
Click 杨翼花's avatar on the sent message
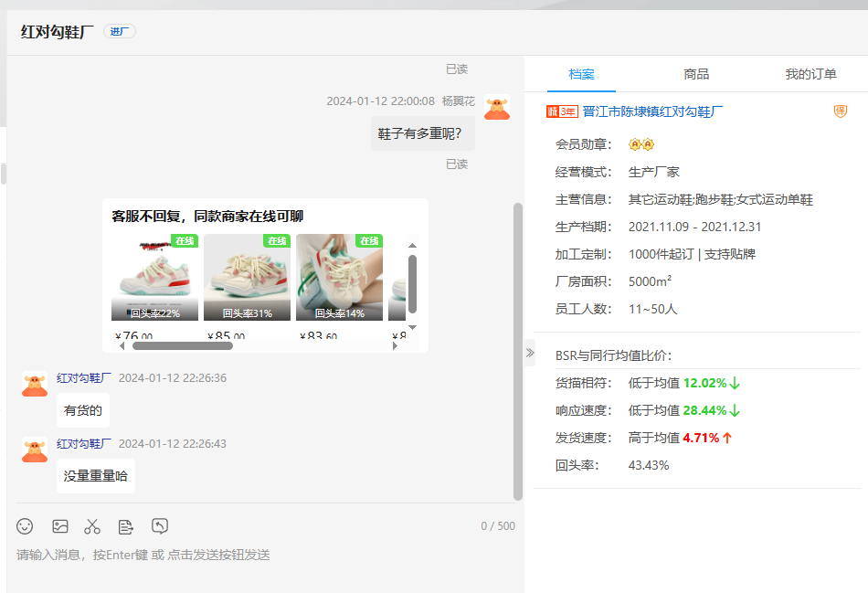pyautogui.click(x=497, y=108)
